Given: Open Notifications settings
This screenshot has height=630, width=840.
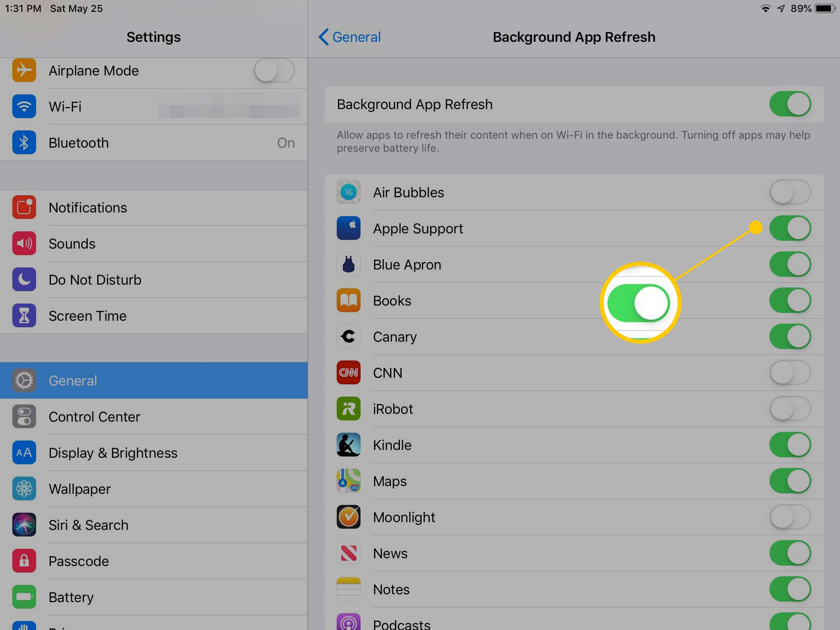Looking at the screenshot, I should click(x=154, y=207).
